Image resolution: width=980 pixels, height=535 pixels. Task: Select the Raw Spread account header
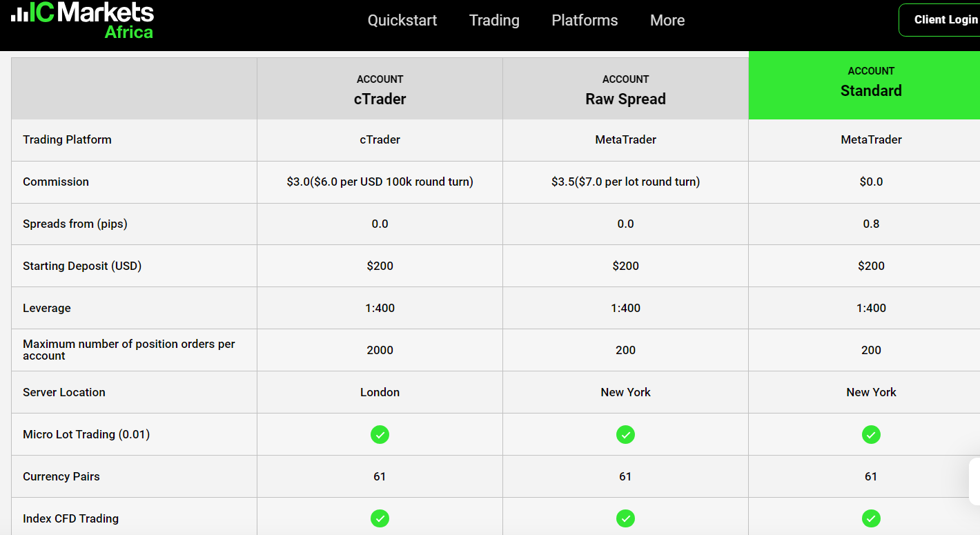(625, 90)
